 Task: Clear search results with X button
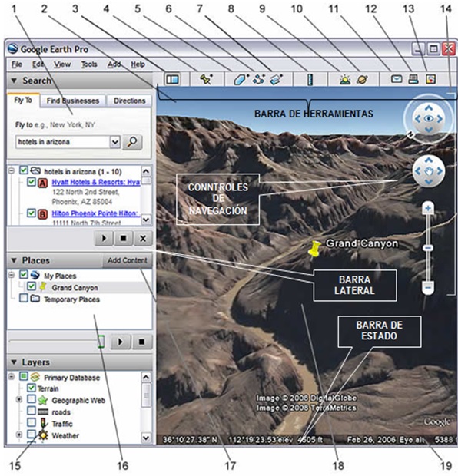[143, 238]
